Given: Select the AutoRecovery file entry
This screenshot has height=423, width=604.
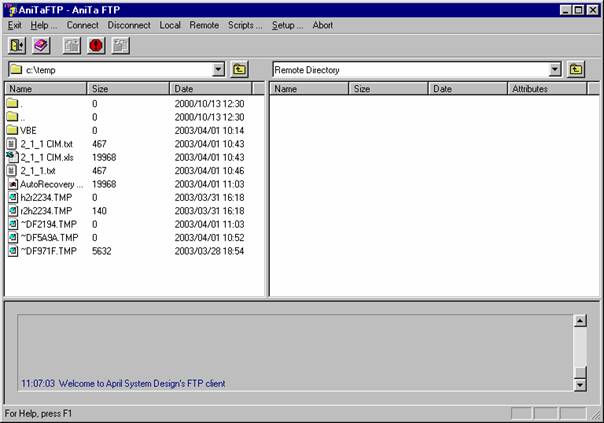Looking at the screenshot, I should [51, 184].
